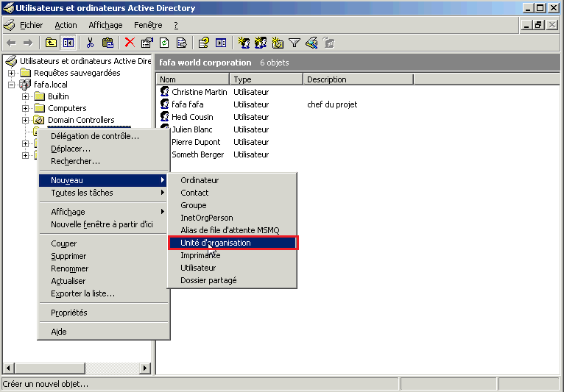Click the new user toolbar icon

[244, 43]
